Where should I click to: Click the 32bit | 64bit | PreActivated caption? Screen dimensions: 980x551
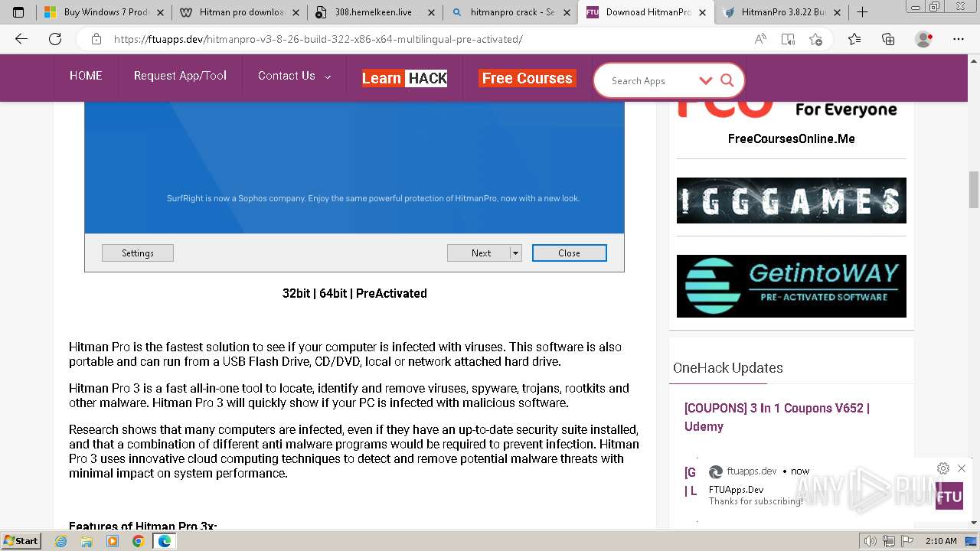(x=354, y=293)
